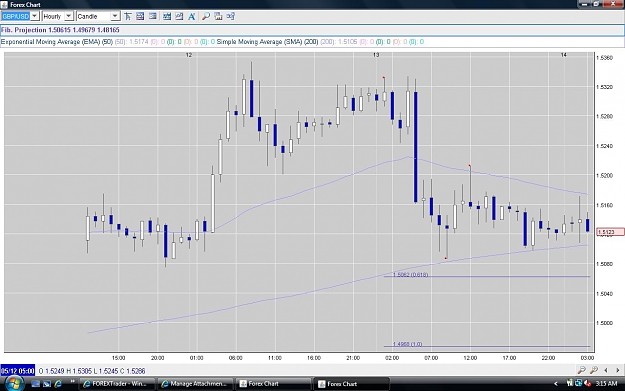Shift chart right with the right arrow button
Viewport: 625px width, 391px height.
point(617,370)
